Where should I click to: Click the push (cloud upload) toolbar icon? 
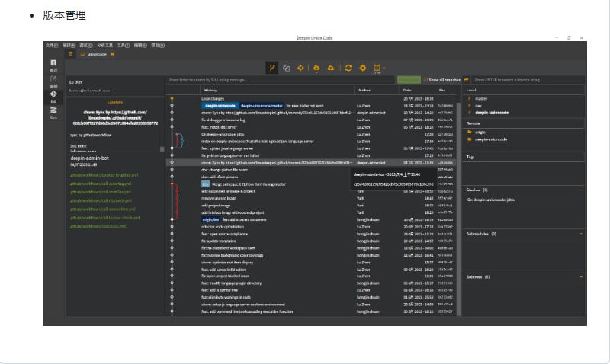point(331,69)
